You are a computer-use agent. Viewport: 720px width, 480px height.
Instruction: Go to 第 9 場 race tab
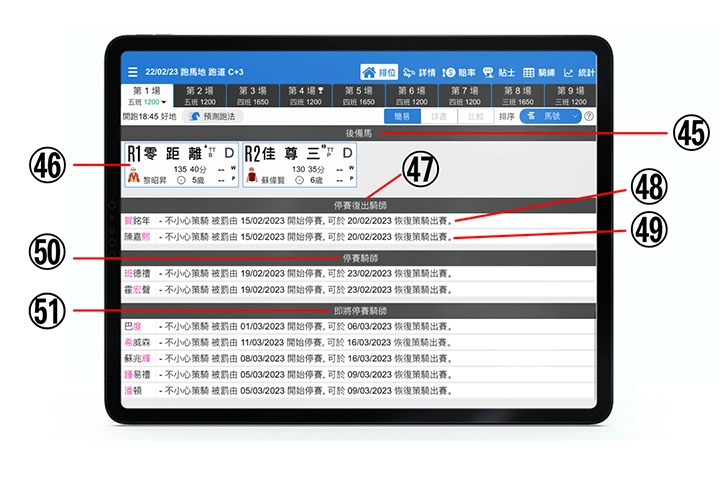point(572,95)
